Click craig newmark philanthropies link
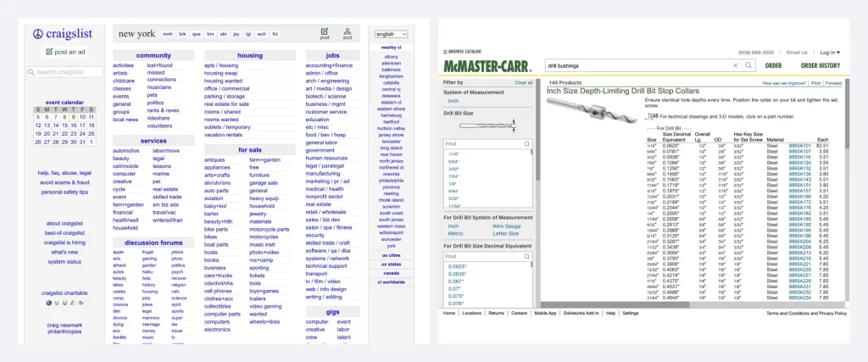Screen dimensions: 868x362 (x=64, y=328)
